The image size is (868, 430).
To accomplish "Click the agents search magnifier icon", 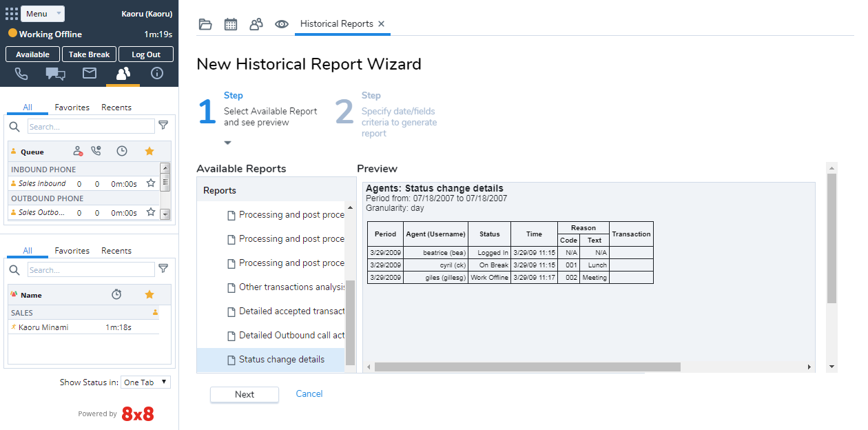I will tap(14, 269).
